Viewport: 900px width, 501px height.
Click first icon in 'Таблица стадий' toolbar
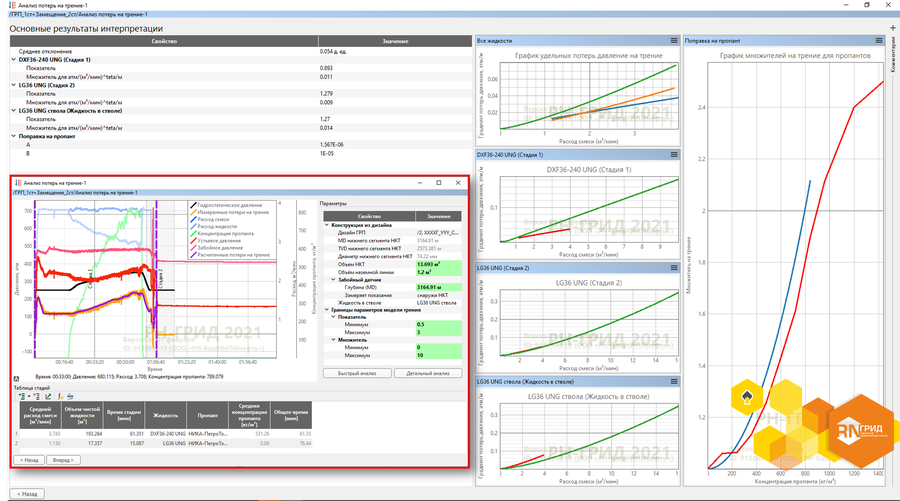pos(22,397)
